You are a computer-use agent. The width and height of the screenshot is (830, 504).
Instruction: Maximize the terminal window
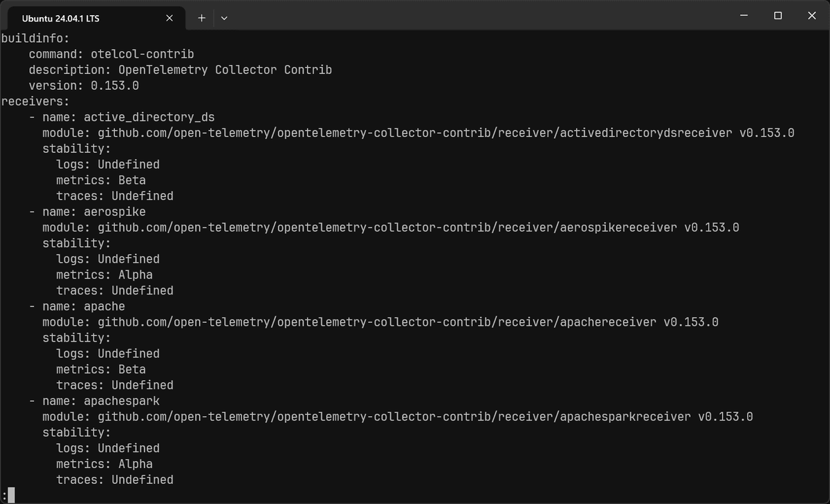[x=777, y=15]
